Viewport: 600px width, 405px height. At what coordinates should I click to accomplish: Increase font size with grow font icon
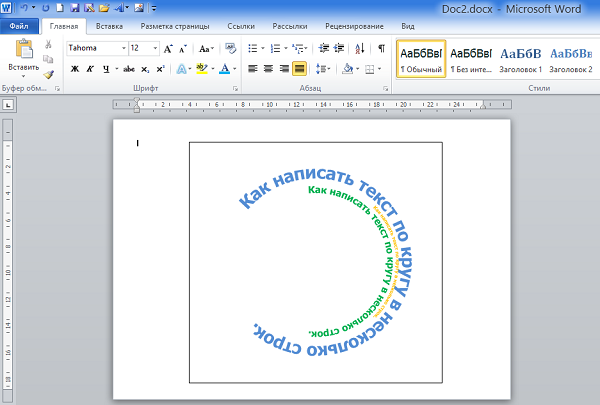[x=168, y=49]
